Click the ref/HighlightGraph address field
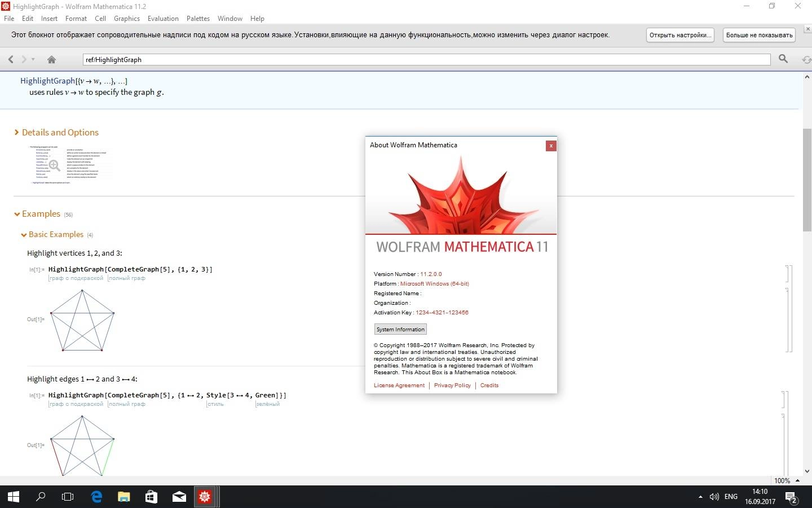The width and height of the screenshot is (812, 508). [x=426, y=59]
